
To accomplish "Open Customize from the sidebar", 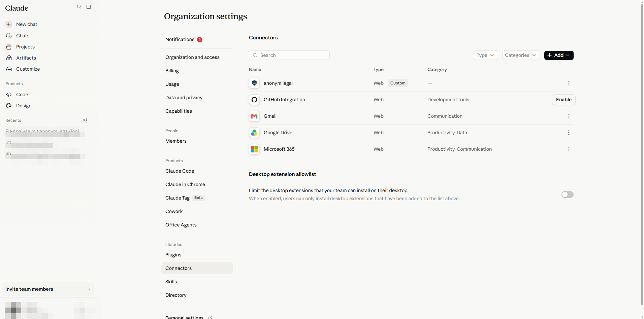I will [x=28, y=69].
